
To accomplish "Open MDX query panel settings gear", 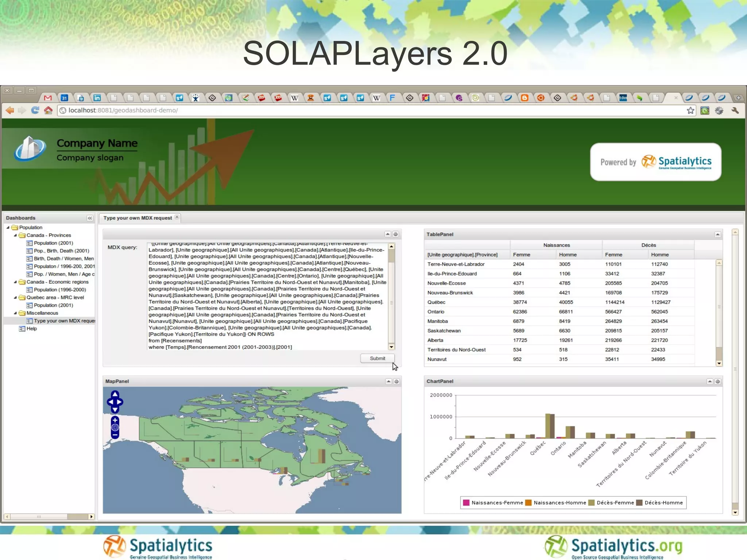I will click(396, 234).
